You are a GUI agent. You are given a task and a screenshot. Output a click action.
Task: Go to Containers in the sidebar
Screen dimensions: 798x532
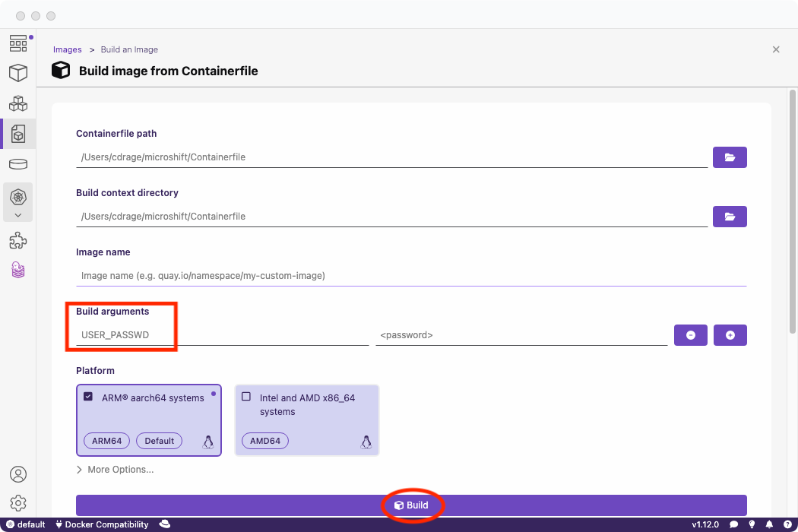18,73
